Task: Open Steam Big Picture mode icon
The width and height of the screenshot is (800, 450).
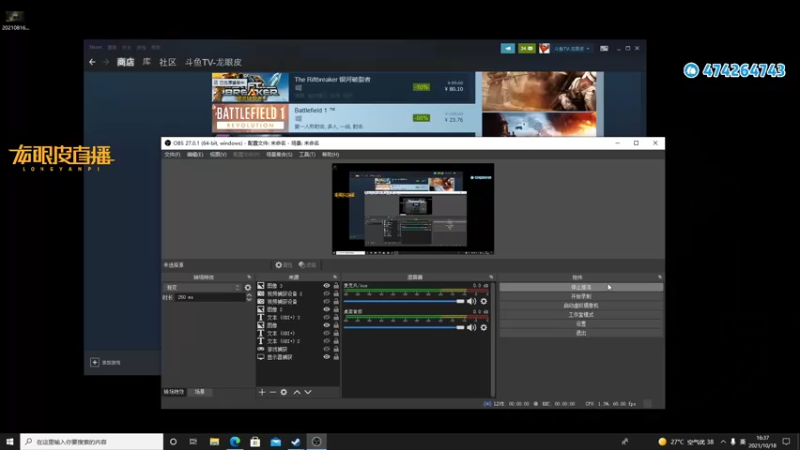Action: click(604, 48)
